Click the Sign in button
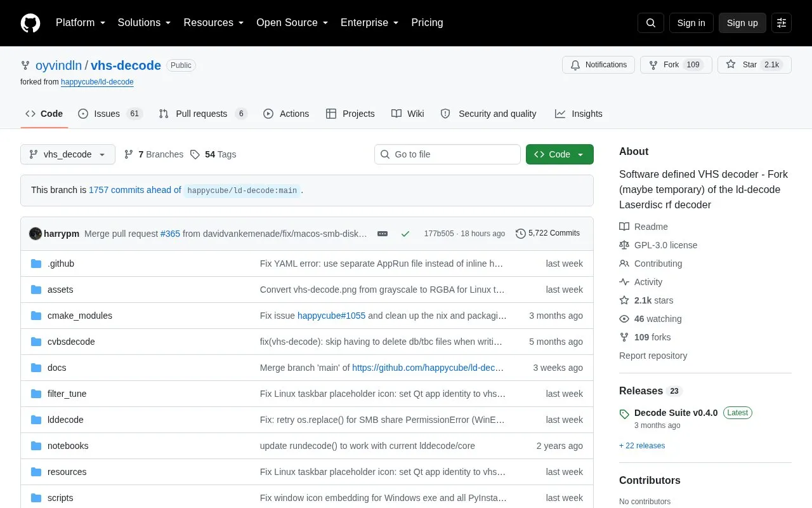 point(691,23)
